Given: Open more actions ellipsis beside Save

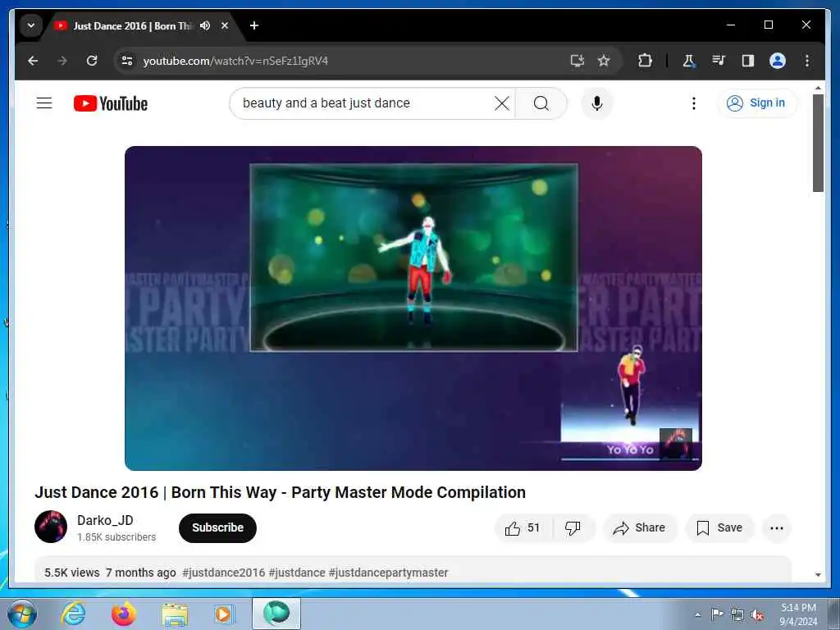Looking at the screenshot, I should [777, 528].
